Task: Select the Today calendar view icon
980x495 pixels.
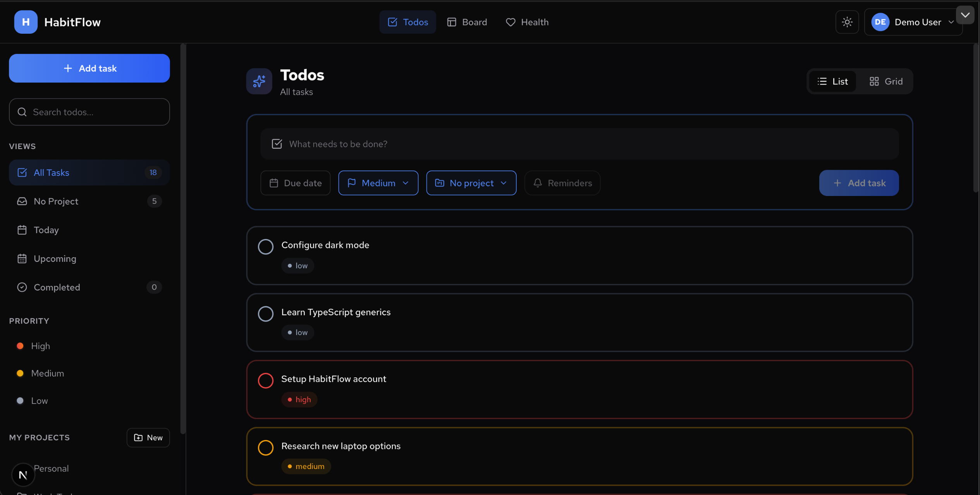Action: pos(22,230)
